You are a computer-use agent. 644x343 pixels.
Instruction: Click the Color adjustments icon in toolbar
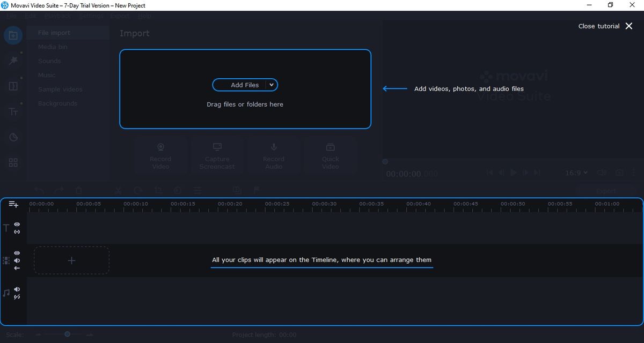click(178, 190)
